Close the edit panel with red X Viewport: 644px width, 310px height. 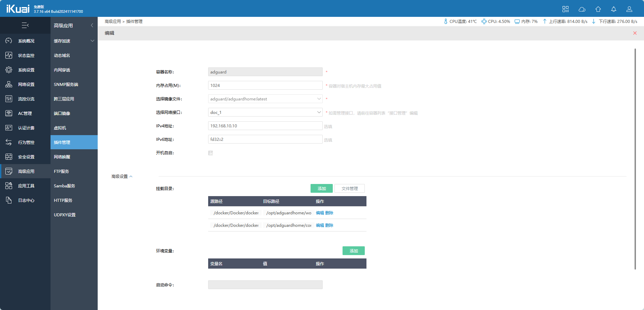(635, 33)
